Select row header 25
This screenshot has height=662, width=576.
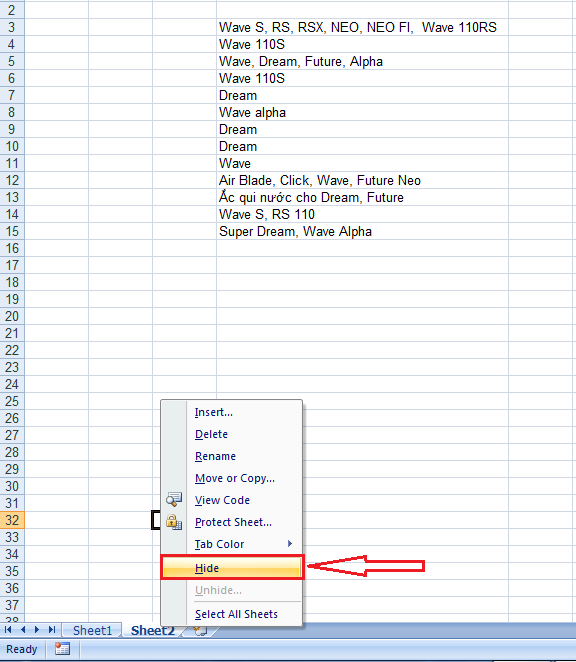click(x=12, y=401)
